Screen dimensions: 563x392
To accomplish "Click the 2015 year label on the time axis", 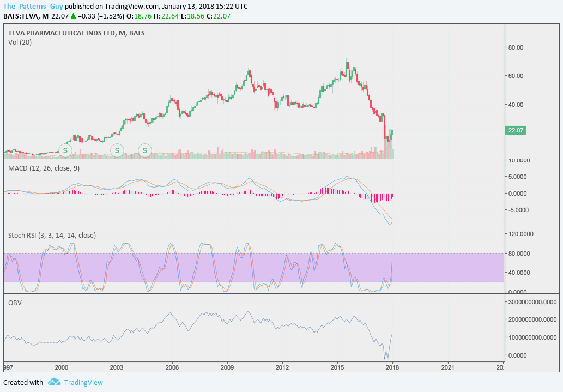I will (x=337, y=367).
